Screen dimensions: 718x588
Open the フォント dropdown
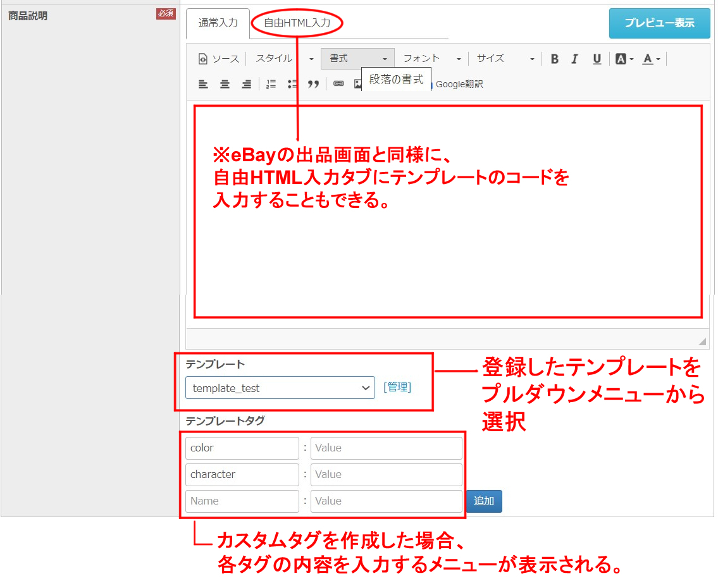(x=431, y=59)
